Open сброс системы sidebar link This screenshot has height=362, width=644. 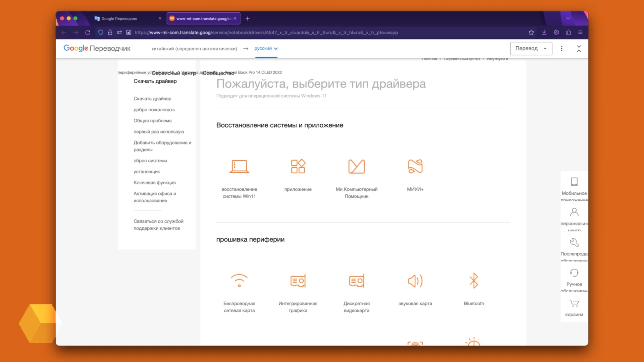coord(150,161)
